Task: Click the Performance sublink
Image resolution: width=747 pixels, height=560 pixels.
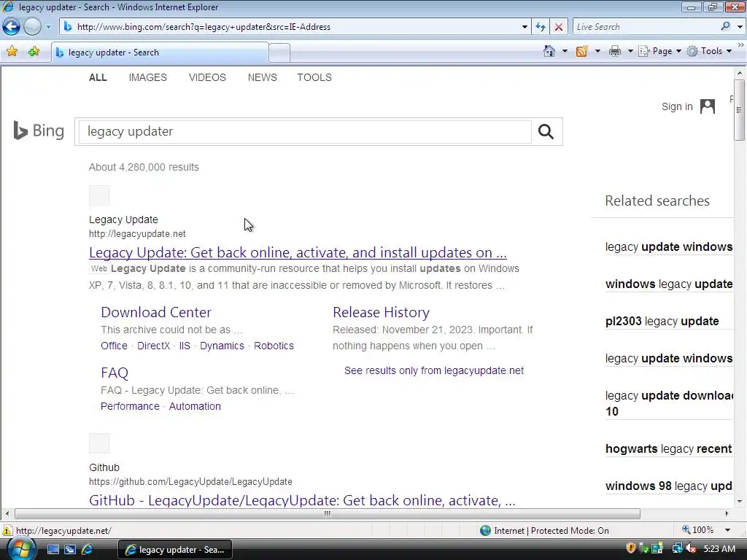Action: point(130,406)
